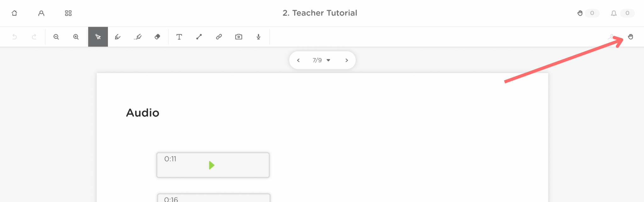Open the text tool
644x202 pixels.
click(x=179, y=37)
